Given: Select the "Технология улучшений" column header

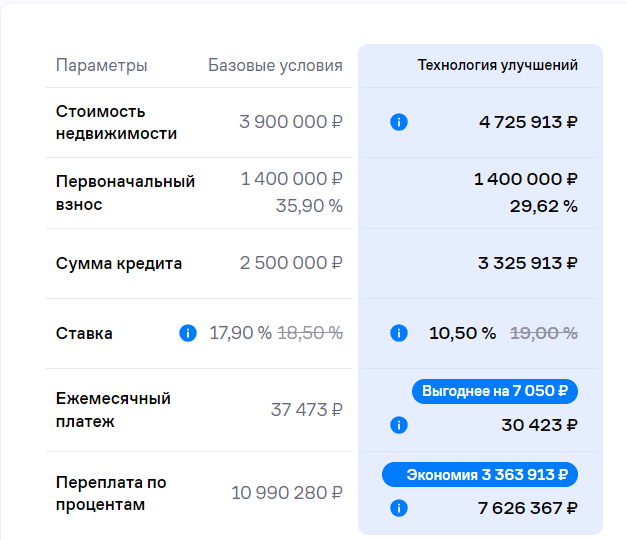Looking at the screenshot, I should click(x=497, y=65).
